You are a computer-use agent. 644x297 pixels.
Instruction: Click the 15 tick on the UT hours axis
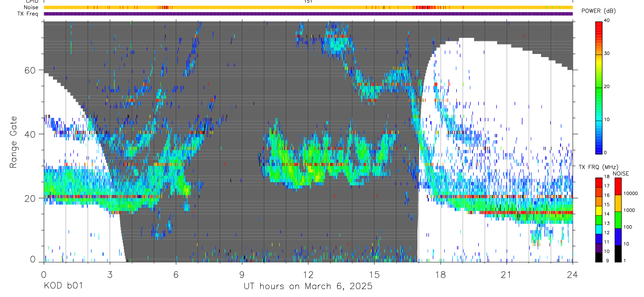coord(374,274)
